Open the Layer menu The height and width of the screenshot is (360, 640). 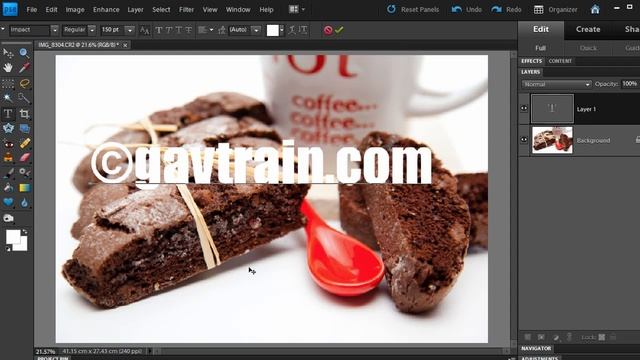tap(135, 9)
